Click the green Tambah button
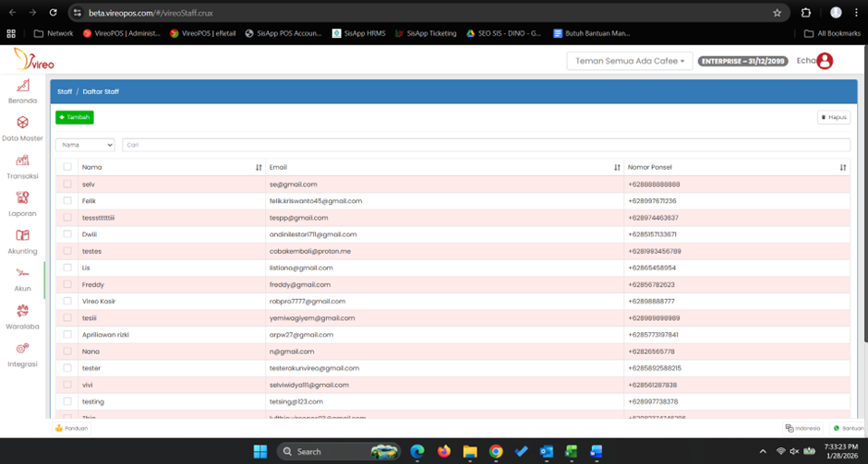 click(x=75, y=117)
